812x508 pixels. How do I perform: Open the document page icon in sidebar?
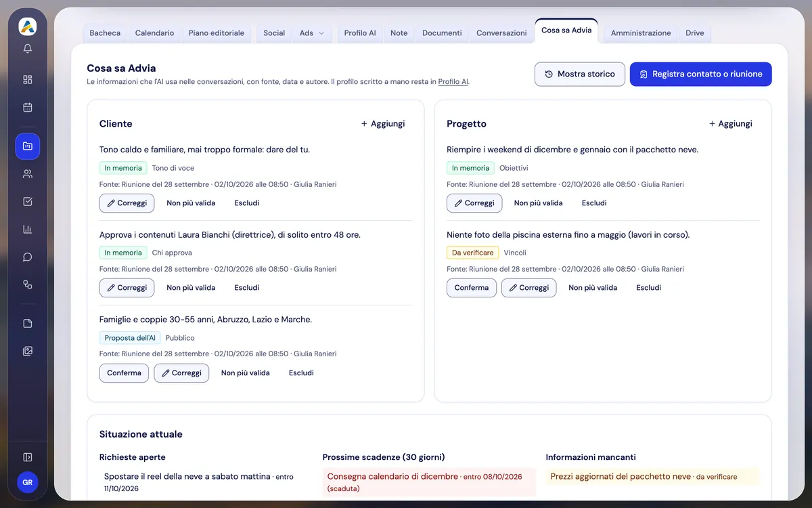[28, 323]
